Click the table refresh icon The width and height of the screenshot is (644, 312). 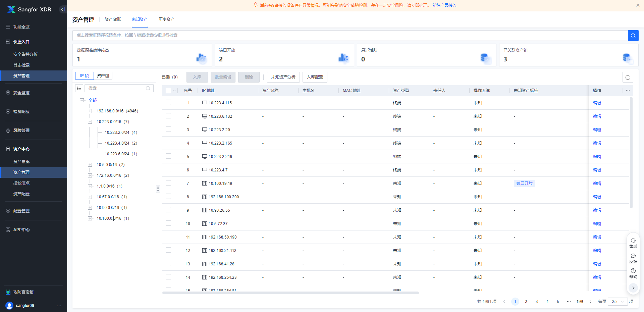628,77
